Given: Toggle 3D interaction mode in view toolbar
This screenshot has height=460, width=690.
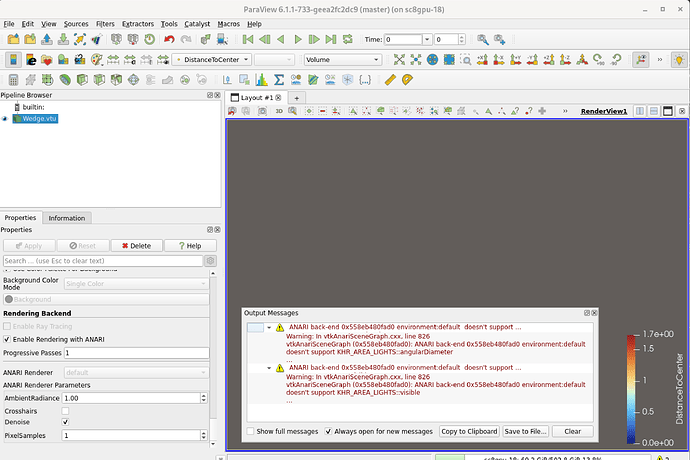Looking at the screenshot, I should 279,111.
